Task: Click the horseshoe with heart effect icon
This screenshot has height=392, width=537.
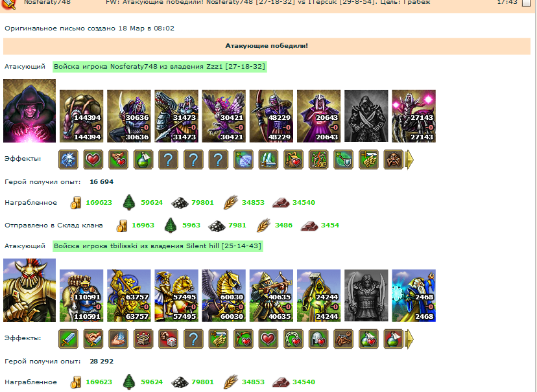Action: pyautogui.click(x=293, y=339)
